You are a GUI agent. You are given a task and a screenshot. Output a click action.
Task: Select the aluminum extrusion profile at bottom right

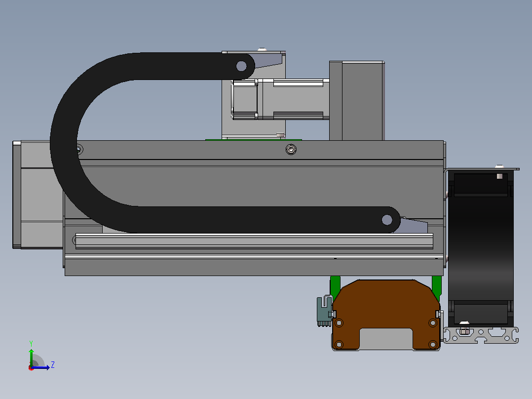[x=481, y=335]
